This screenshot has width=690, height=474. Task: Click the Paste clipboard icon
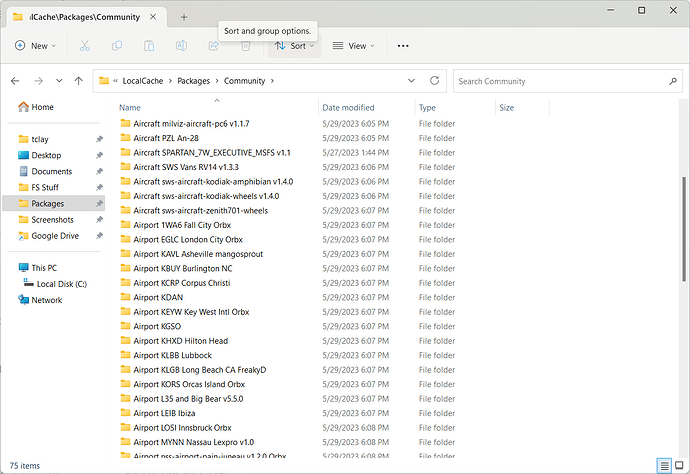(149, 46)
